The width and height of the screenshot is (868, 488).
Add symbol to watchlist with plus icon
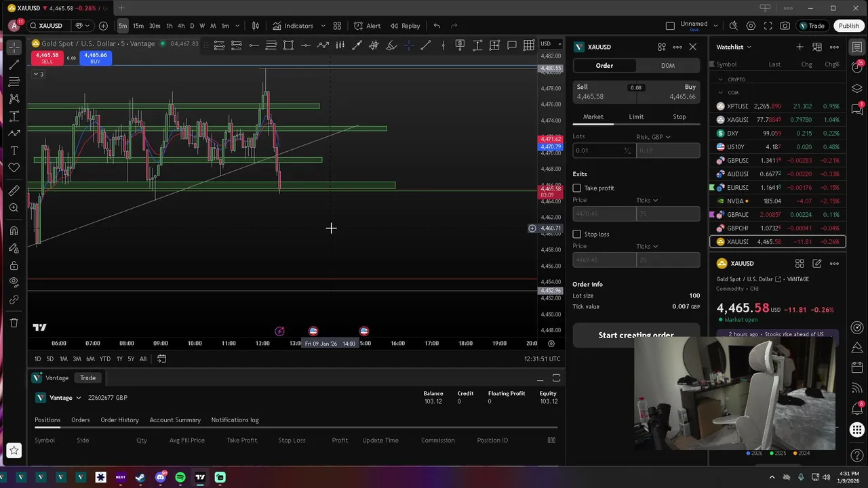[x=800, y=47]
